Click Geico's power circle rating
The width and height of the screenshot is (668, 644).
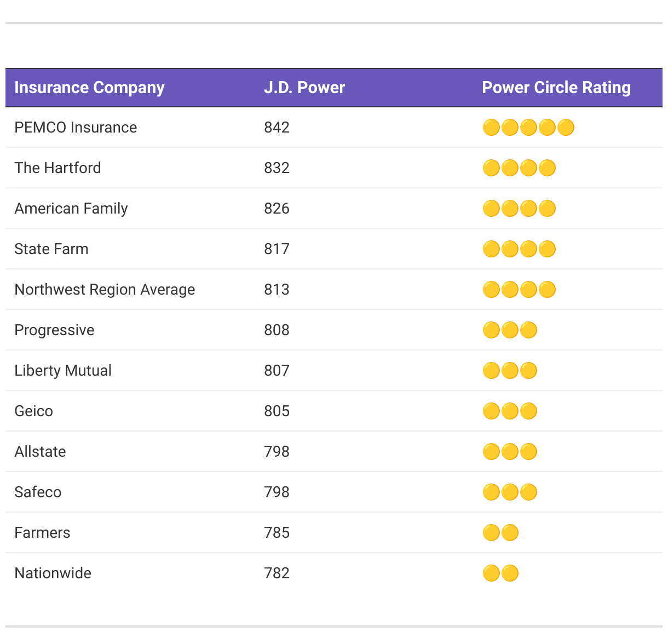(510, 411)
